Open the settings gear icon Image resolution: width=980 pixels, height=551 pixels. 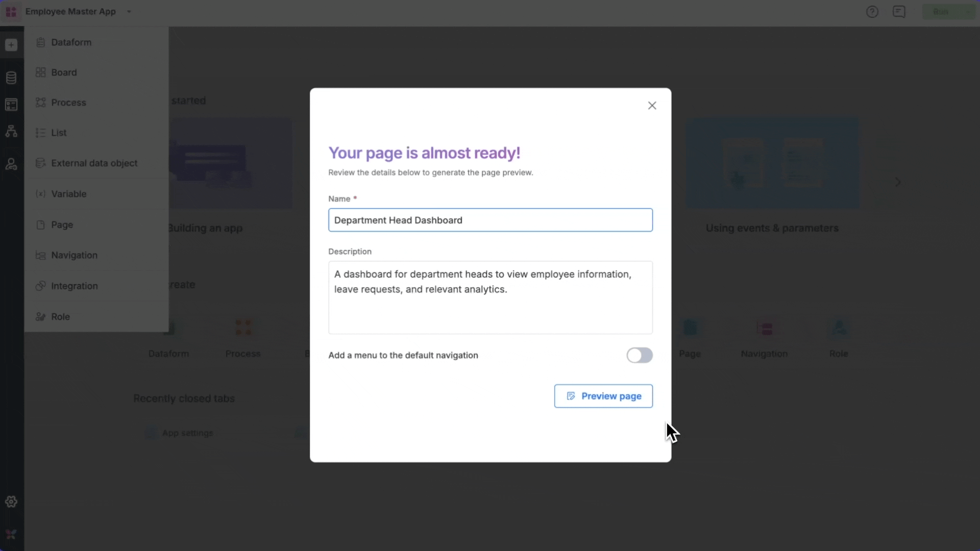pyautogui.click(x=11, y=502)
